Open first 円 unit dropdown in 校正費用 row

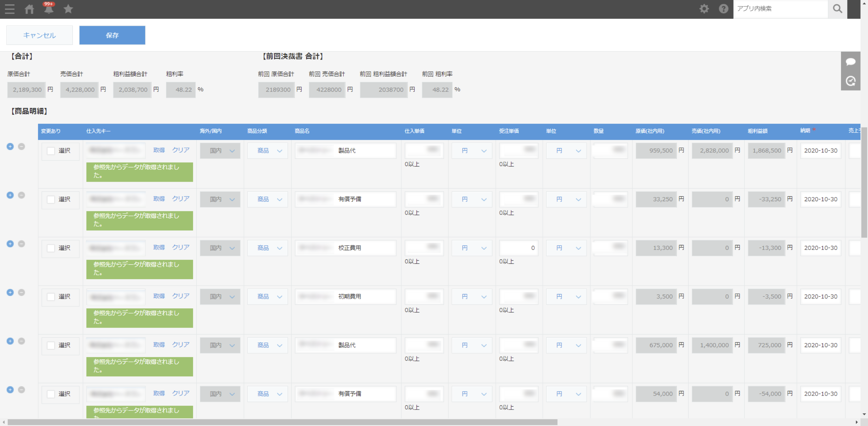[x=472, y=248]
